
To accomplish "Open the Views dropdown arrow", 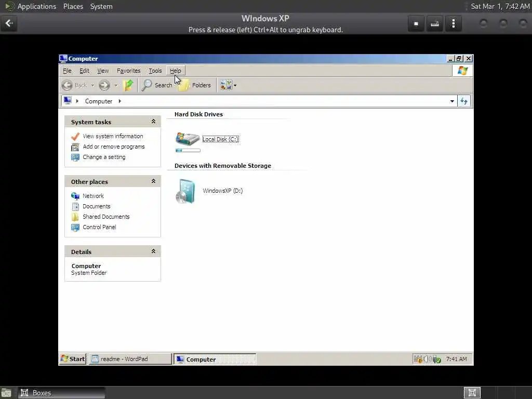I will (x=235, y=86).
